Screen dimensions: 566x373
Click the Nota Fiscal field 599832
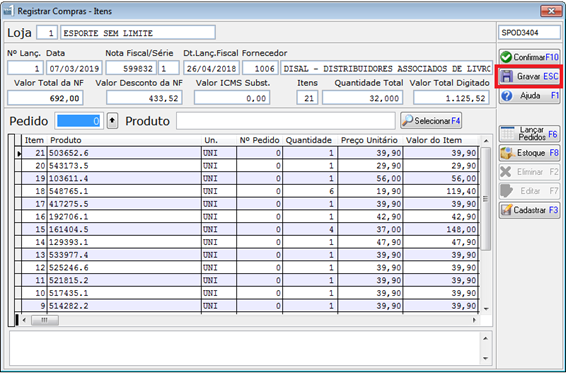point(131,68)
